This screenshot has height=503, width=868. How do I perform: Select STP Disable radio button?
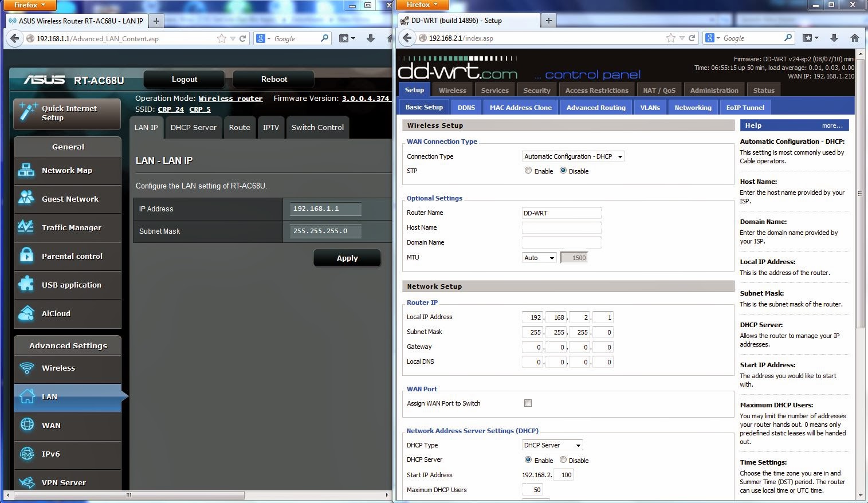(563, 171)
